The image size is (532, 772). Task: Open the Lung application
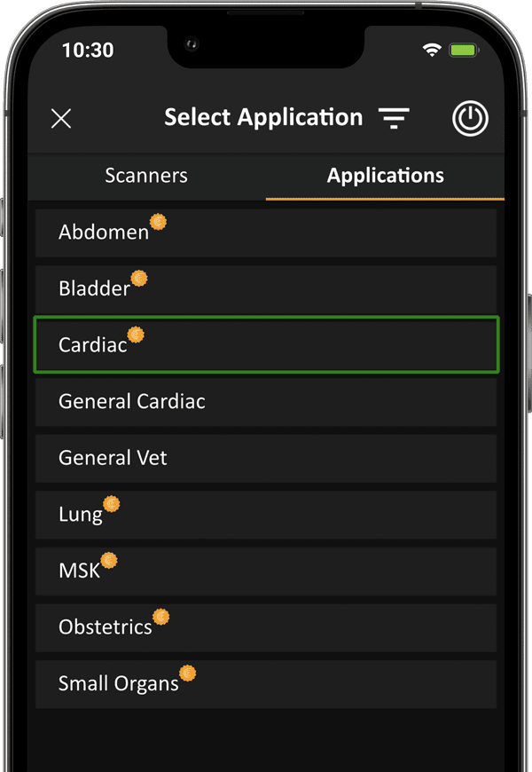click(266, 515)
